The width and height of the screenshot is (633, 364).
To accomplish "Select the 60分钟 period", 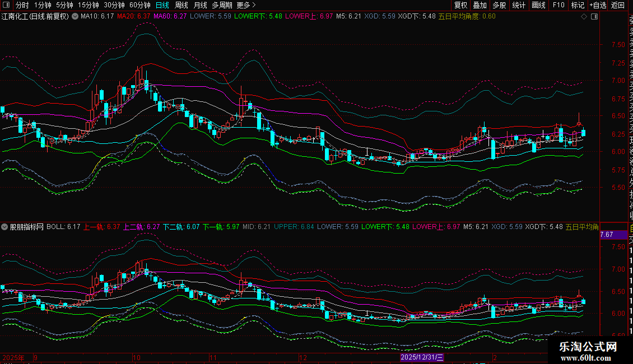I will click(x=140, y=5).
